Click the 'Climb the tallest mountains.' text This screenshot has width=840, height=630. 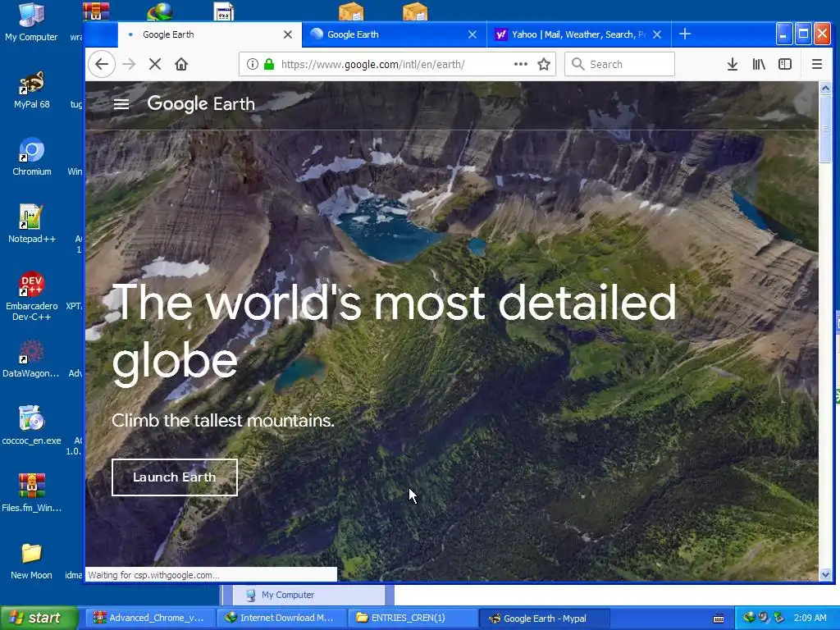pos(223,421)
